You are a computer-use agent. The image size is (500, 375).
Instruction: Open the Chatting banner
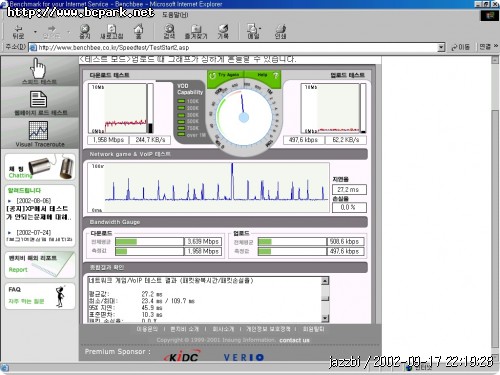[40, 167]
